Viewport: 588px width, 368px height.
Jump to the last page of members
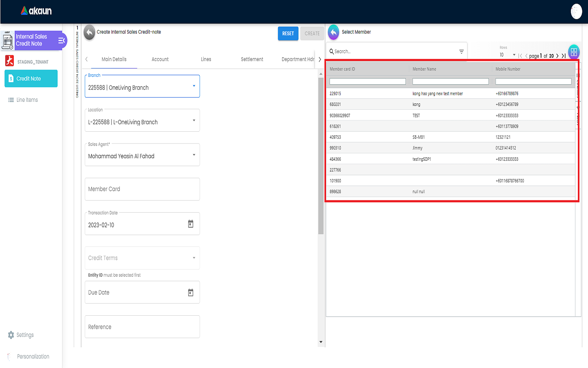564,56
